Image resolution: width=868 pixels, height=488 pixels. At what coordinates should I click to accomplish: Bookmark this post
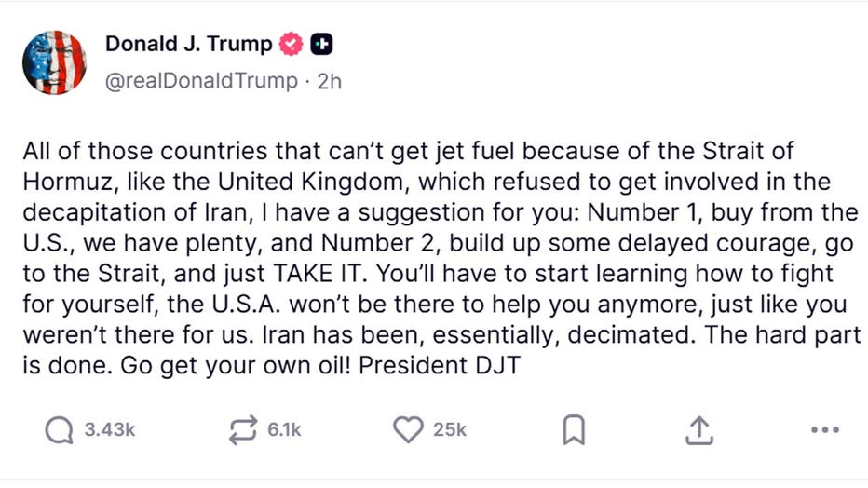pos(574,429)
